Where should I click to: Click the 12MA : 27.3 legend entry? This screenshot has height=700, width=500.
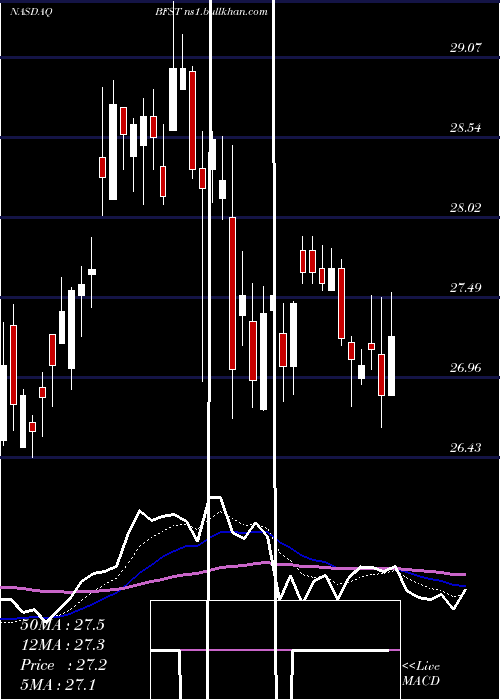(x=62, y=645)
